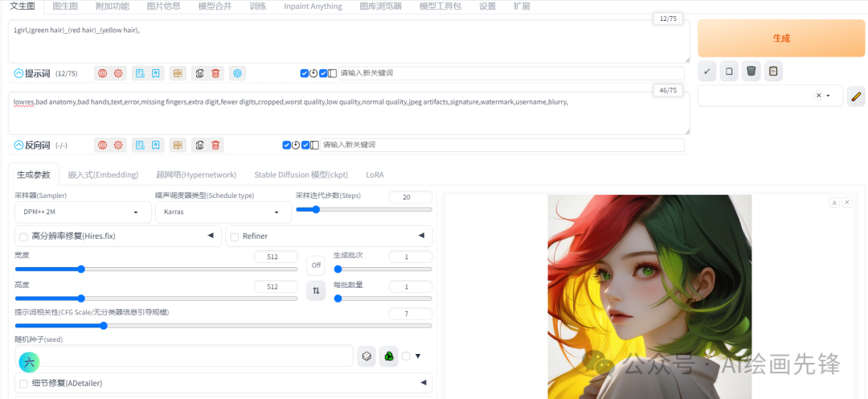868x399 pixels.
Task: Click the clipboard button under 生成
Action: point(773,71)
